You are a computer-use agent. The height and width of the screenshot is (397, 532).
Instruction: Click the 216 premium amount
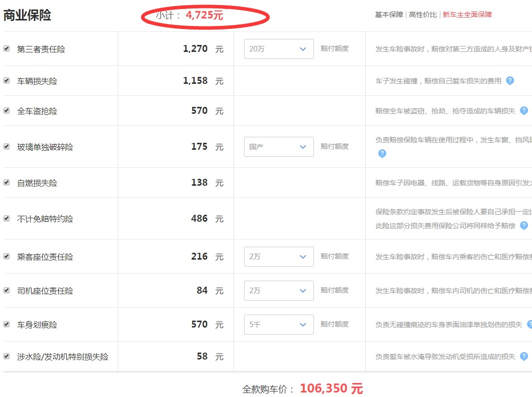(199, 257)
